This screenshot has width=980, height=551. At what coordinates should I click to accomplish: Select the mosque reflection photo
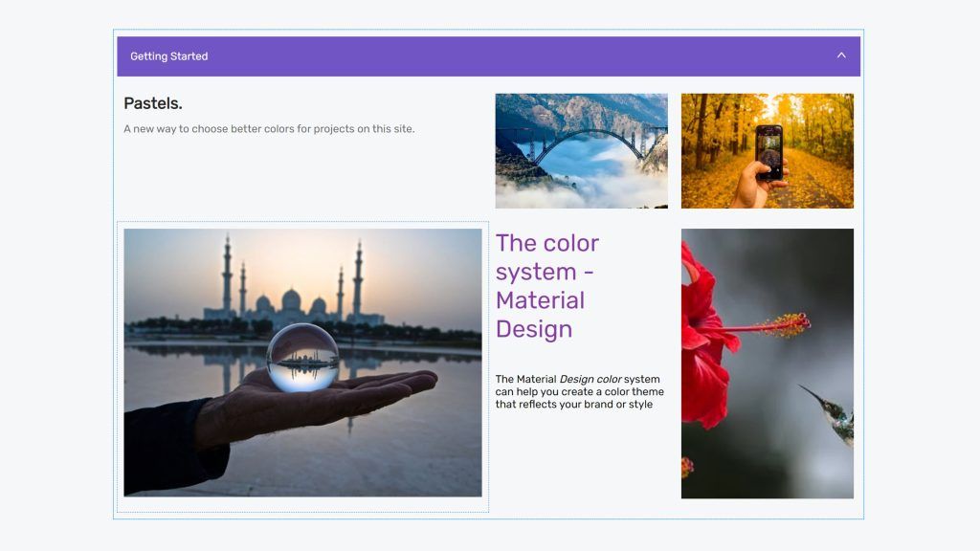pyautogui.click(x=302, y=363)
